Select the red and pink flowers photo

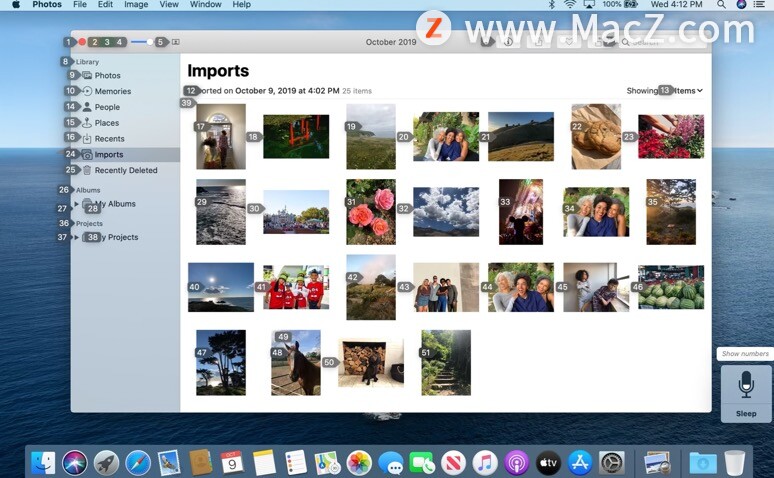click(x=671, y=136)
